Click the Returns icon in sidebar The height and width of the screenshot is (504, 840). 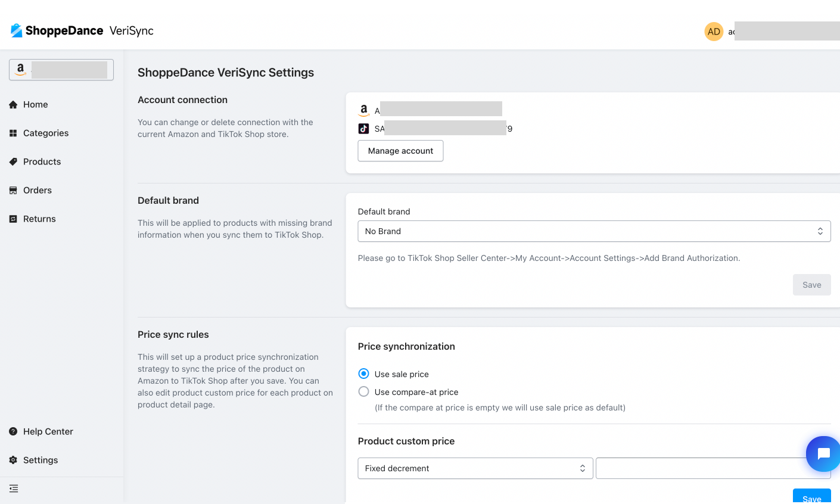click(x=13, y=219)
